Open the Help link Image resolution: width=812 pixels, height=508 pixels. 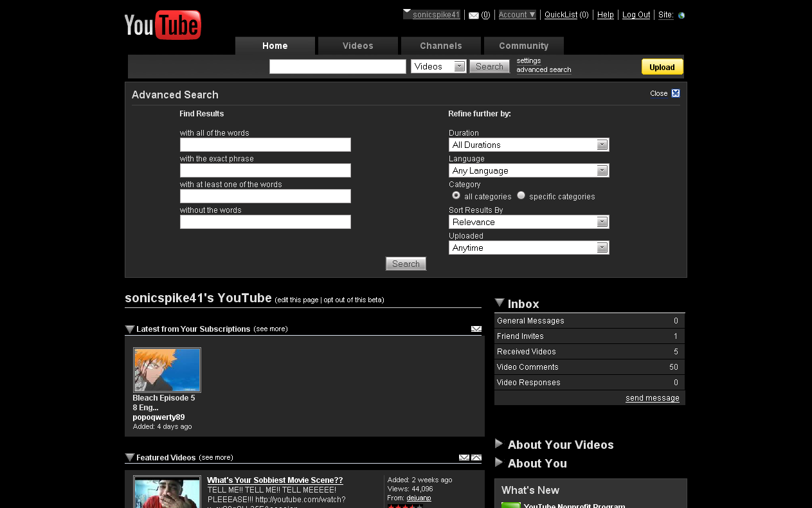606,15
